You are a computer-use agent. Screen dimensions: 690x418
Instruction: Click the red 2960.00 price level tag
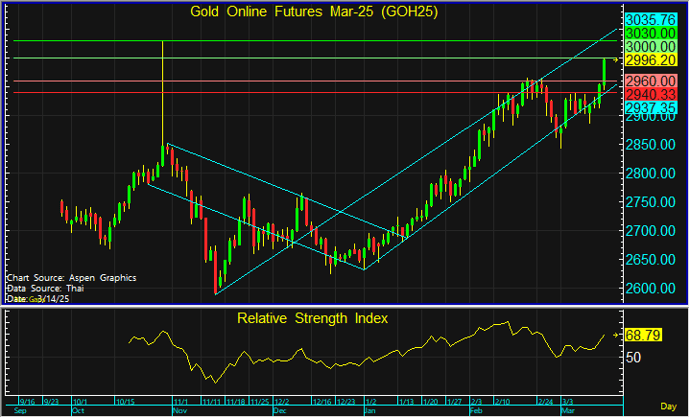click(x=651, y=80)
